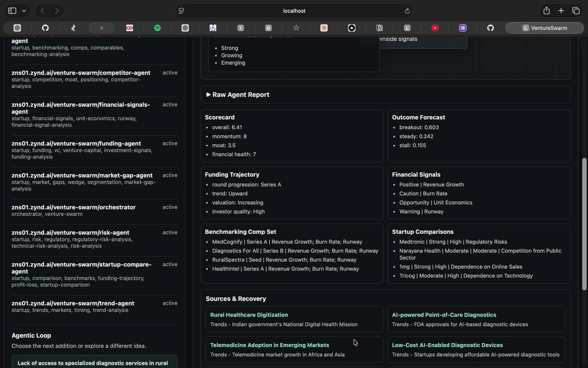The image size is (588, 368).
Task: Close the tab with the X icon
Action: pyautogui.click(x=101, y=28)
